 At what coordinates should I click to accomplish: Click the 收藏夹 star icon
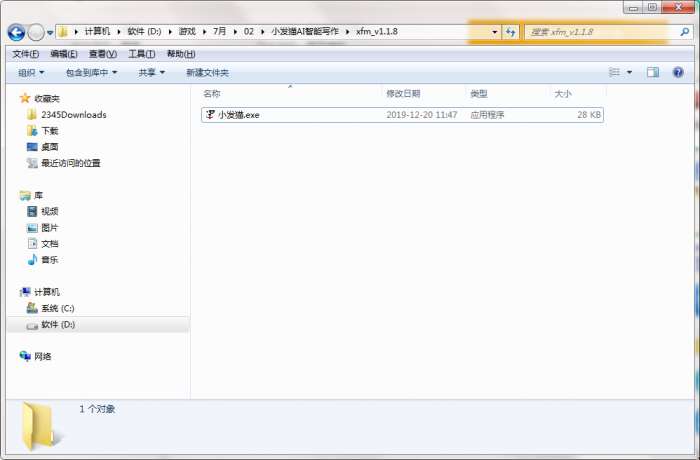point(25,98)
